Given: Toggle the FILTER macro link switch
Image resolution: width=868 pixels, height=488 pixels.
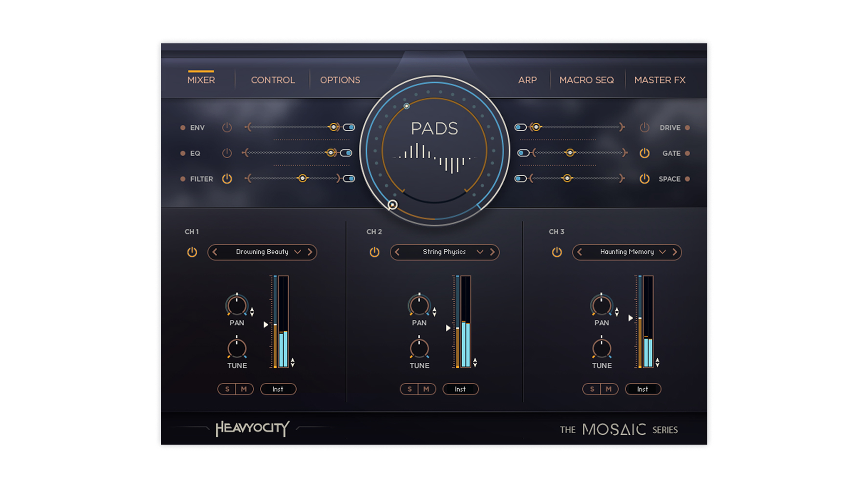Looking at the screenshot, I should pos(349,178).
